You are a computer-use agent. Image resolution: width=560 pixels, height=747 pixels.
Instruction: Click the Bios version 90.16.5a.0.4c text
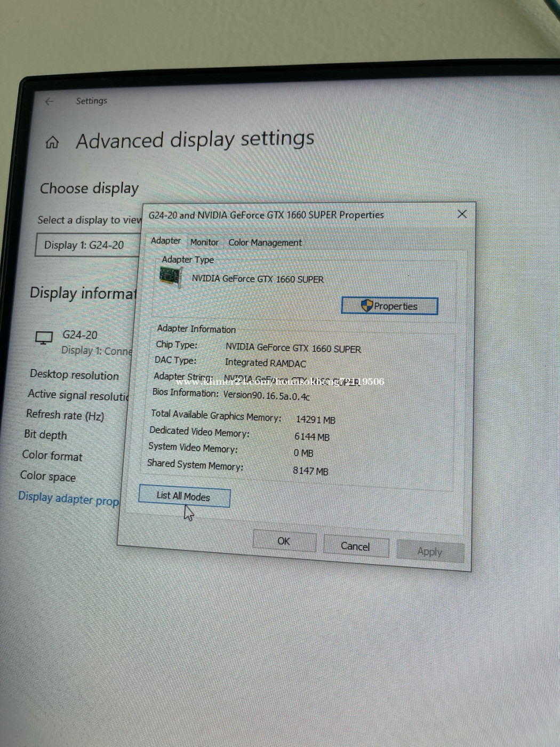pos(266,396)
